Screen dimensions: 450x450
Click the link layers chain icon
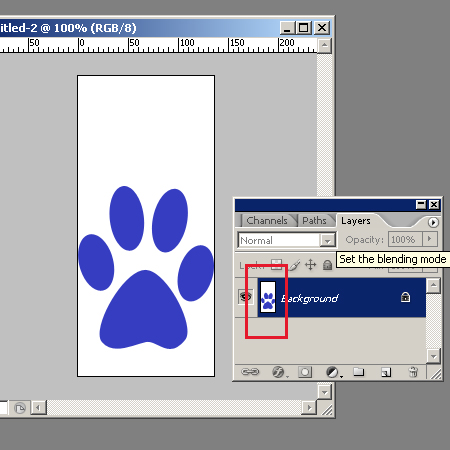250,371
